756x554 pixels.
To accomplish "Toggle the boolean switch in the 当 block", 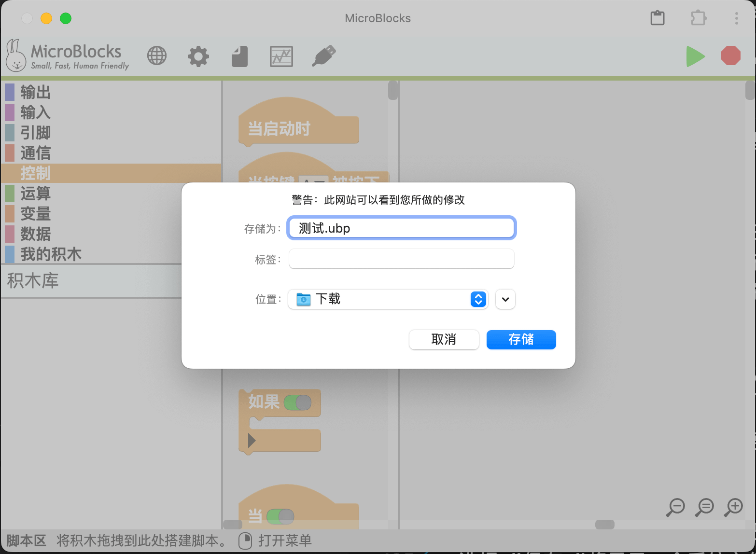I will tap(280, 516).
